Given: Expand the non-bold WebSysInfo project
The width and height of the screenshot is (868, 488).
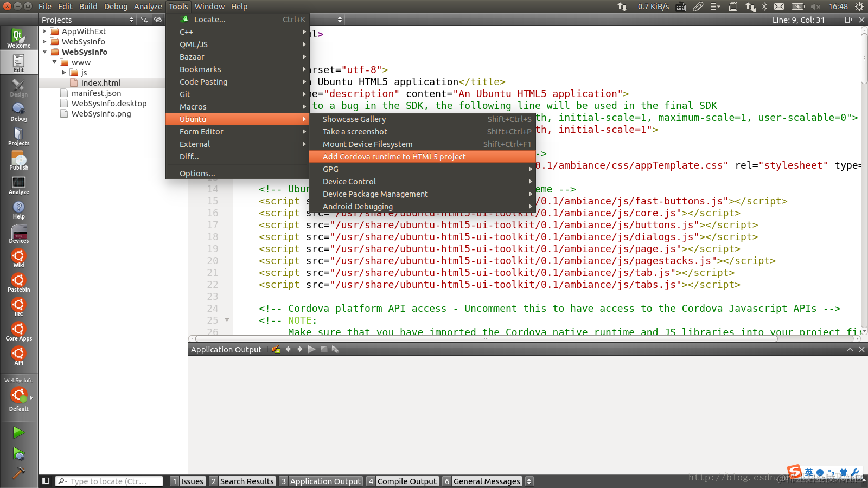Looking at the screenshot, I should click(44, 42).
